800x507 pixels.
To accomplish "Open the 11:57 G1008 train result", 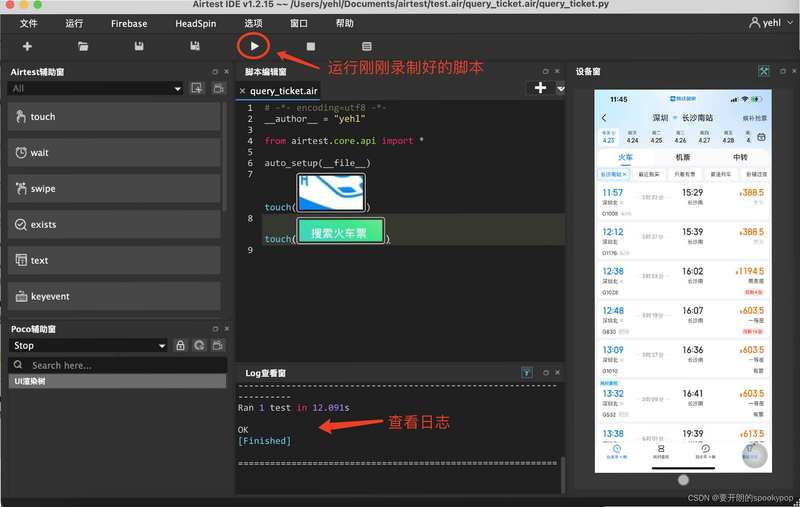I will click(x=683, y=202).
